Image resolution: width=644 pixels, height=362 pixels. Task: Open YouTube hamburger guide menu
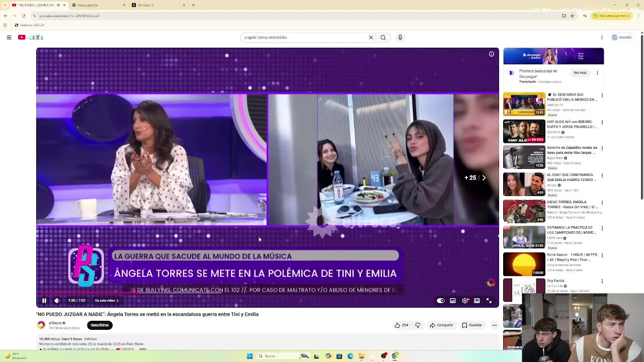point(9,37)
